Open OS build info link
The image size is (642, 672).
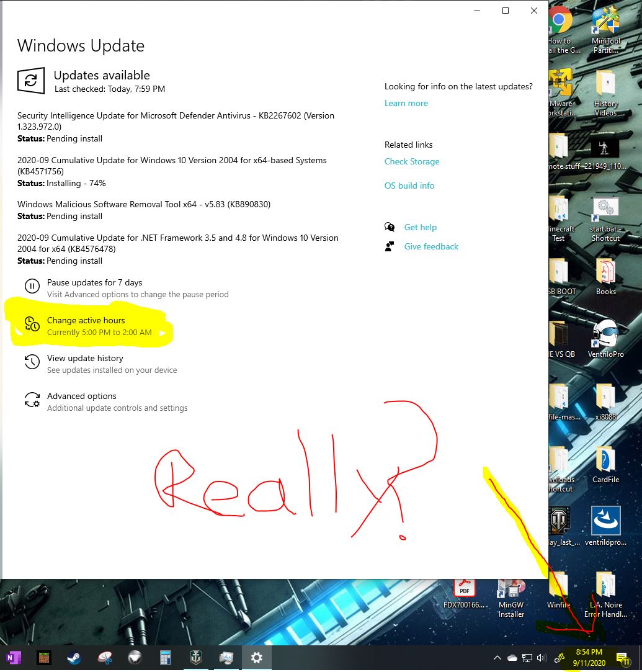(x=409, y=186)
